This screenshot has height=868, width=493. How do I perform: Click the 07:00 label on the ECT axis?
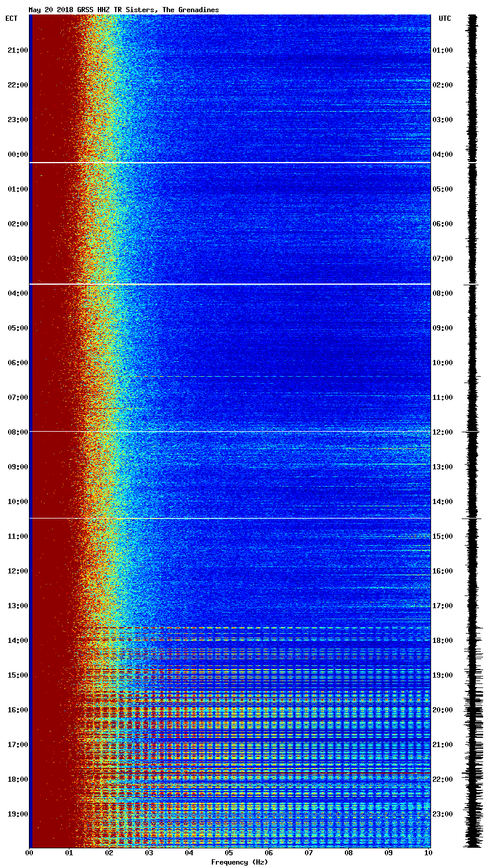pos(17,398)
